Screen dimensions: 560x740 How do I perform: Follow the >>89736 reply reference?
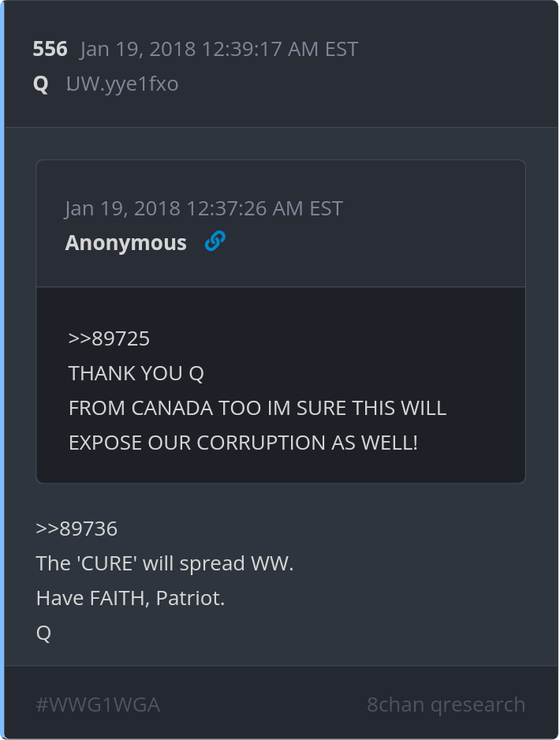(x=77, y=529)
